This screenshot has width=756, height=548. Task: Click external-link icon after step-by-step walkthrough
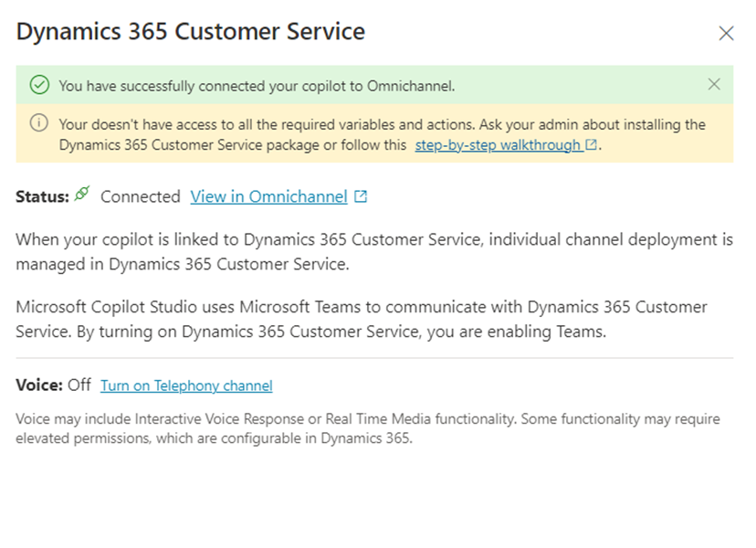(x=592, y=145)
